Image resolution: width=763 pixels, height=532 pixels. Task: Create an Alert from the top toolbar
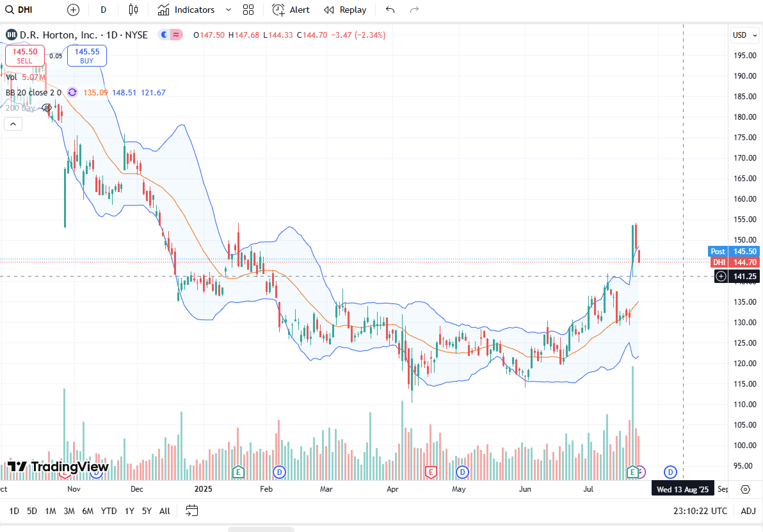(291, 10)
